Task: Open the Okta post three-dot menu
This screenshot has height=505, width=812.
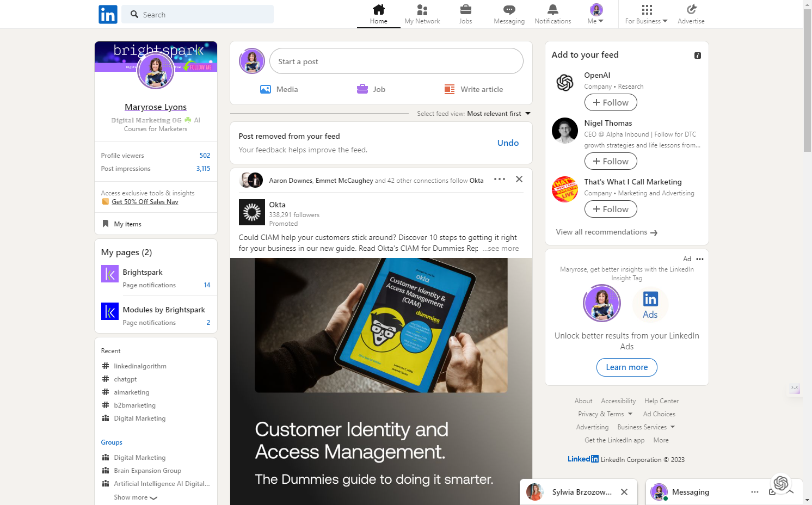Action: coord(500,179)
